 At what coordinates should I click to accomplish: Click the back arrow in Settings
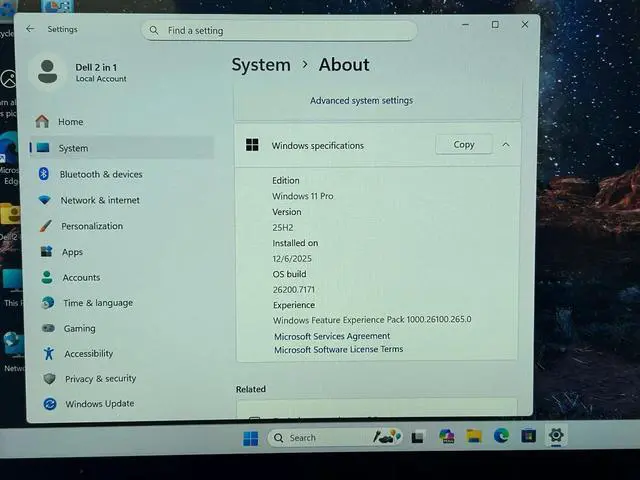[x=30, y=29]
